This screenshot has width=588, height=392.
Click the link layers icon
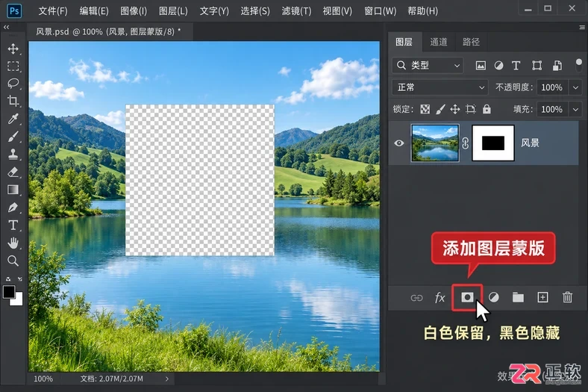tap(416, 298)
